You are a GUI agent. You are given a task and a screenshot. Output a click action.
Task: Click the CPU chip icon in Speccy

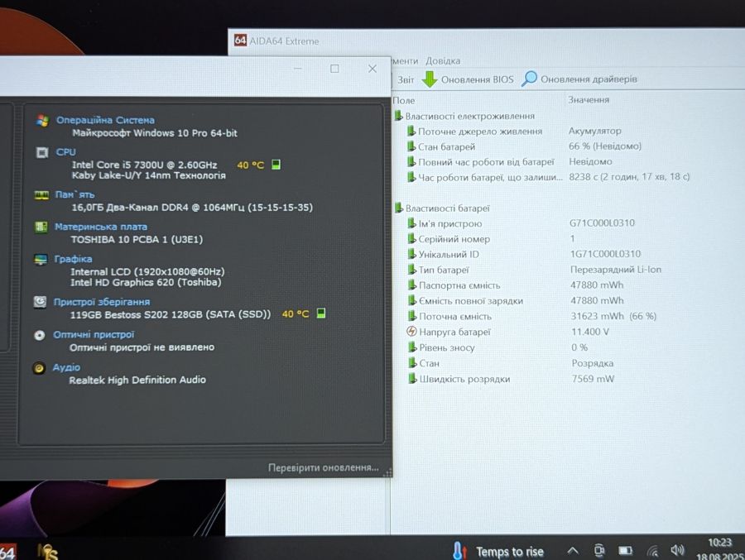pos(42,152)
